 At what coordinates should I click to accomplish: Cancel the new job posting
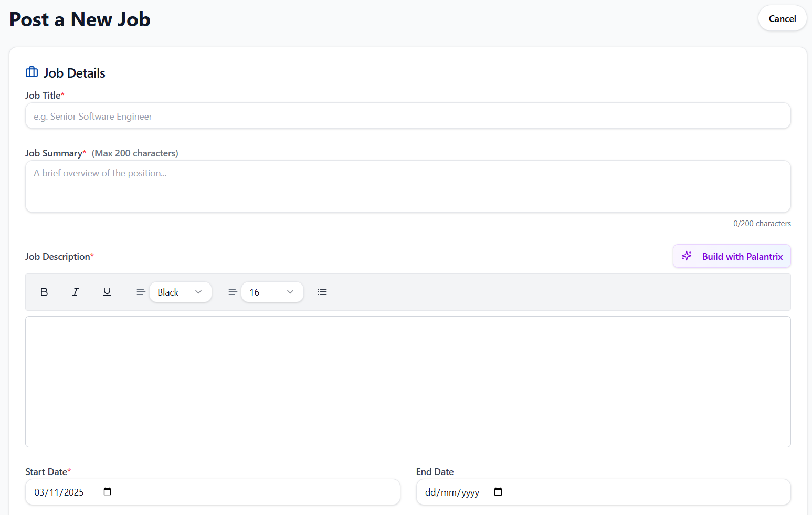point(782,18)
